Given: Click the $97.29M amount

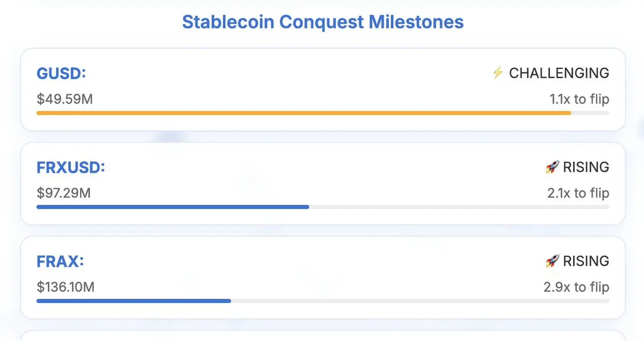Looking at the screenshot, I should coord(63,193).
